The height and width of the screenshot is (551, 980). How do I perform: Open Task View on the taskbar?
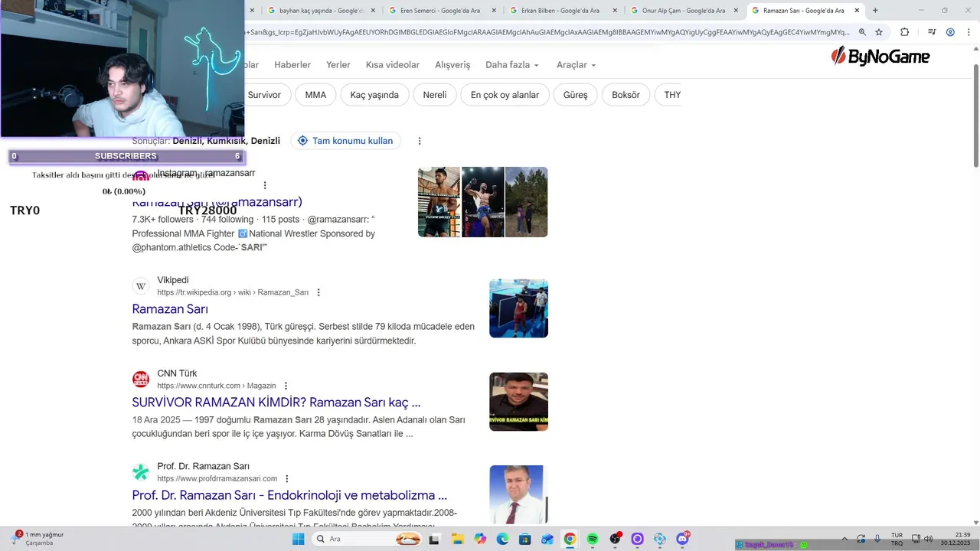coord(434,539)
